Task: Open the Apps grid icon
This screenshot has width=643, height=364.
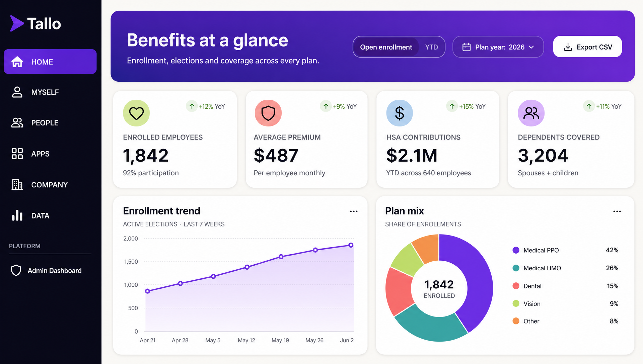Action: coord(17,154)
